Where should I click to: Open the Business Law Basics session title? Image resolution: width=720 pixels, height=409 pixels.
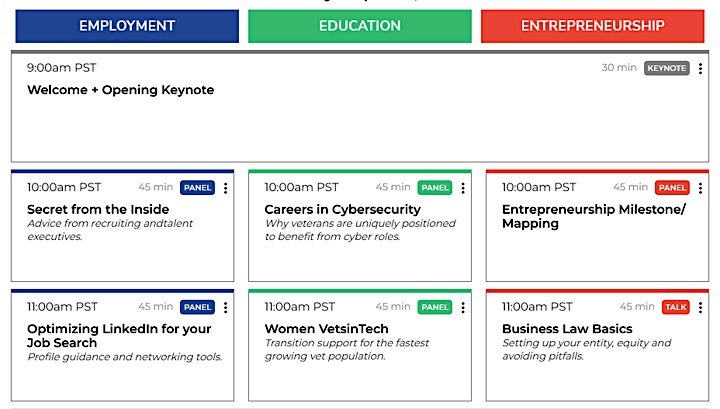567,329
